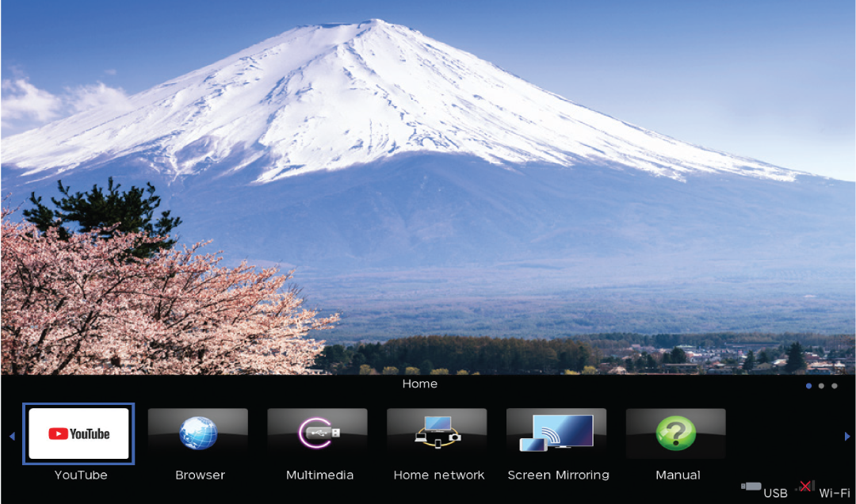Click the Wi-Fi disconnected status icon
This screenshot has height=504, width=856.
point(805,486)
